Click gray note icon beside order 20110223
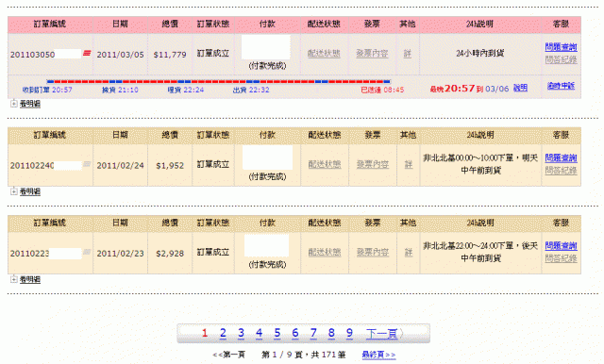This screenshot has height=364, width=604. point(87,252)
